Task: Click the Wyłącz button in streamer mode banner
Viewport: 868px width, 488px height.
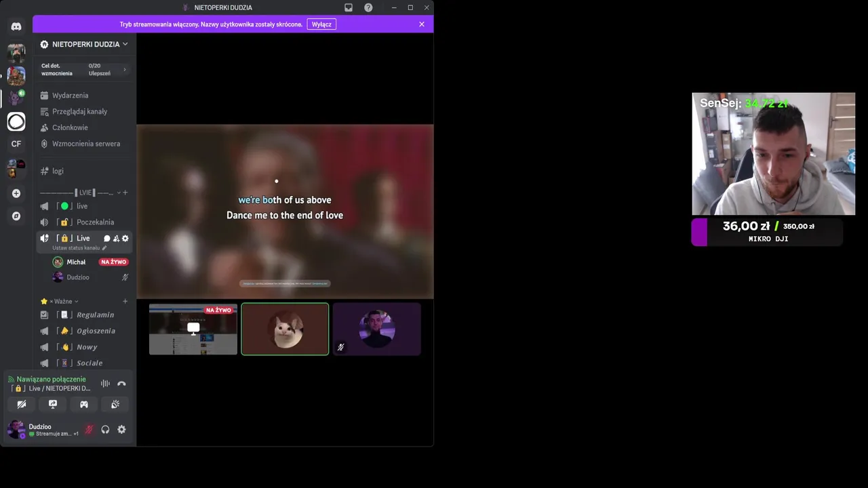Action: pos(321,24)
